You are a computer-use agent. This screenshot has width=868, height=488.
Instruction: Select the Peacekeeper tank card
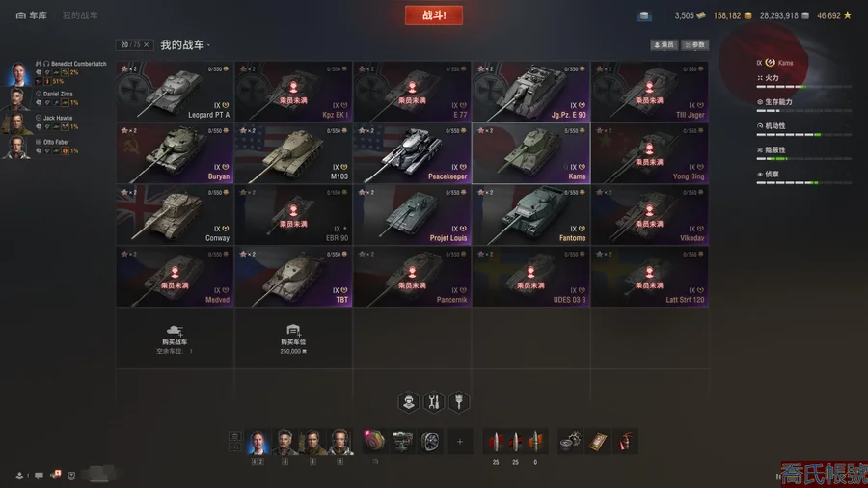412,153
